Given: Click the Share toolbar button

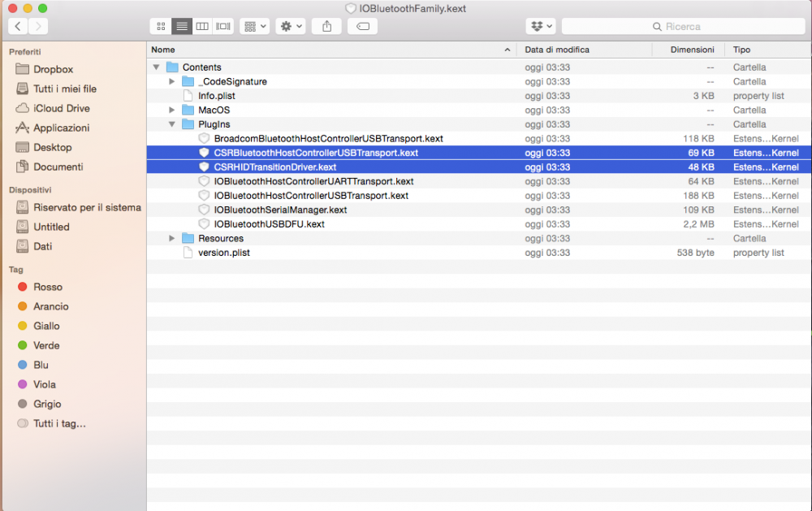Looking at the screenshot, I should coord(326,26).
